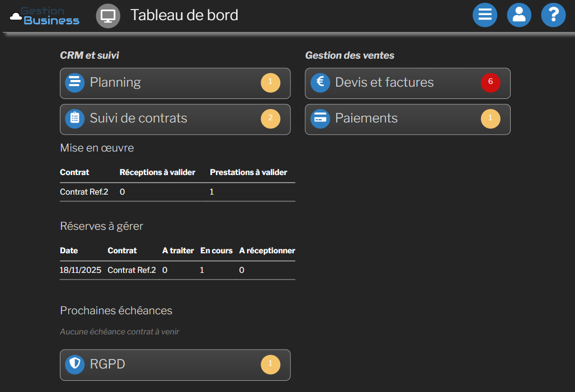Click the red badge showing 6
575x392 pixels.
[491, 83]
